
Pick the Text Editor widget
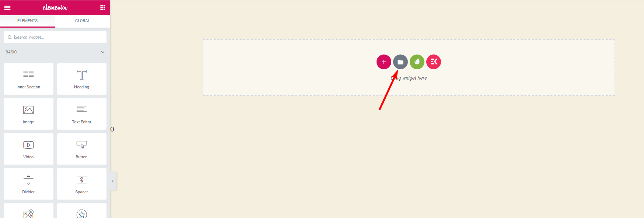tap(82, 114)
